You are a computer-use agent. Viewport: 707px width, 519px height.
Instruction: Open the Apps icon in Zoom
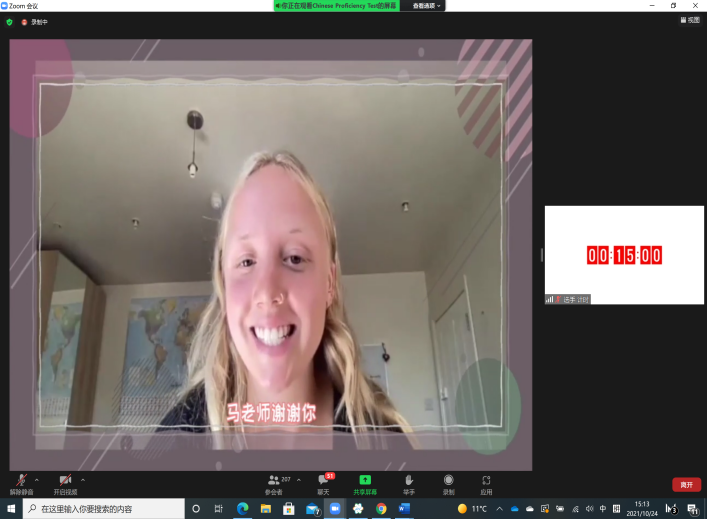coord(486,482)
